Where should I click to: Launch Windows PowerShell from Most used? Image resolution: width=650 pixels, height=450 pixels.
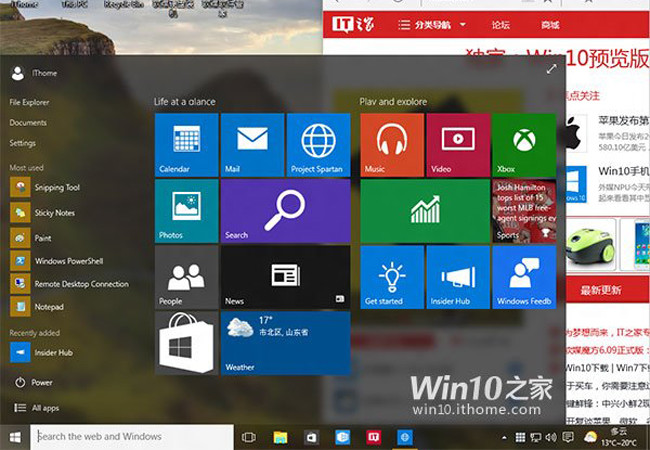click(x=56, y=261)
